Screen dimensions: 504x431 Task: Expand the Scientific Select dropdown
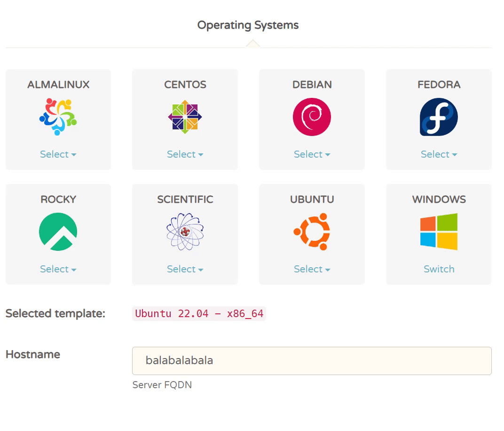(x=185, y=269)
